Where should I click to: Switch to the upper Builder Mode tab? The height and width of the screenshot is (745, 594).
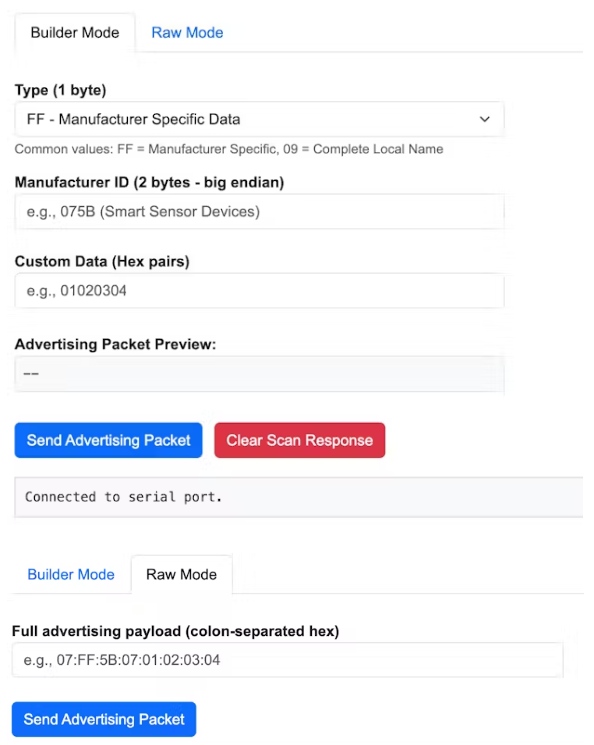click(x=75, y=32)
